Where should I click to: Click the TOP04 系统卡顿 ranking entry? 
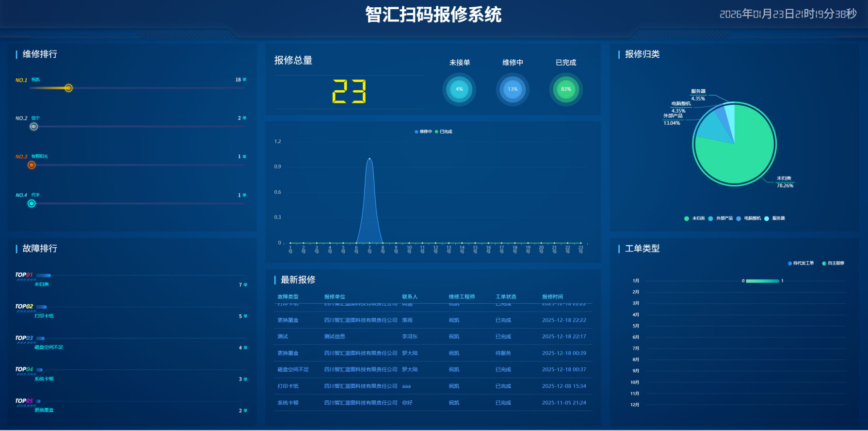tap(131, 374)
